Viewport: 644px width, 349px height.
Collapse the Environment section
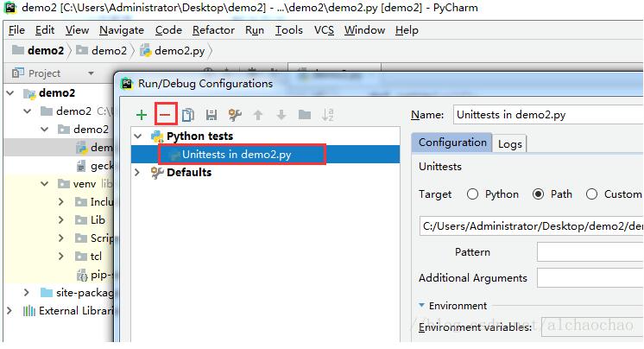click(x=421, y=306)
